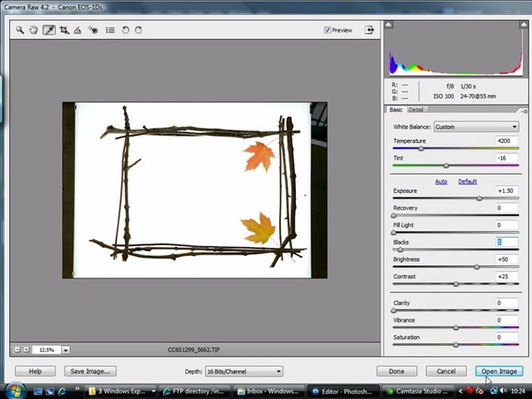This screenshot has height=399, width=532.
Task: Toggle the Preview checkbox
Action: pyautogui.click(x=327, y=30)
